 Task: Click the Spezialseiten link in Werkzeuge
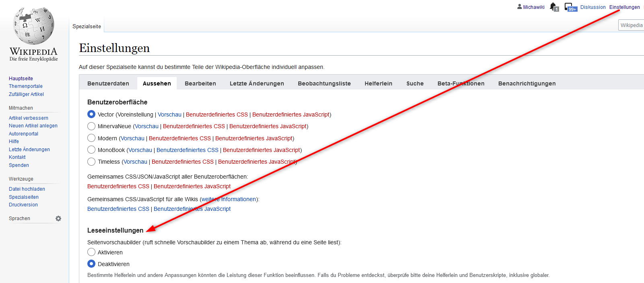[24, 197]
